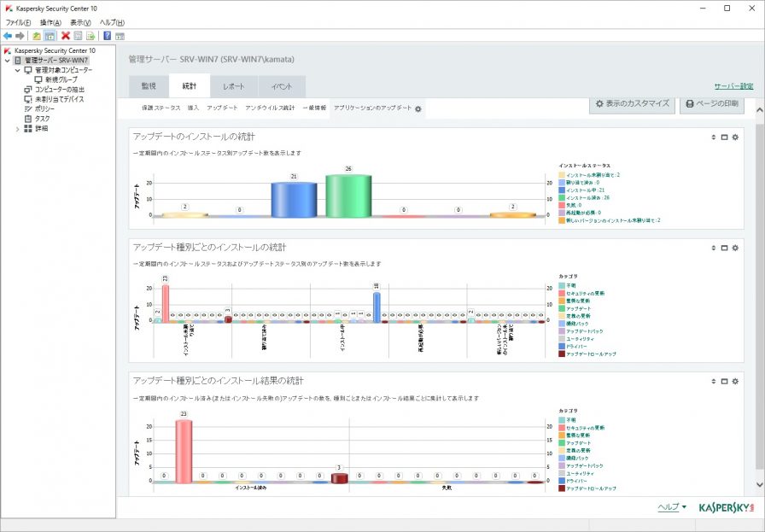Screen dimensions: 765x532
Task: Open settings gear of アップデートのインストールの統計 panel
Action: coord(735,137)
